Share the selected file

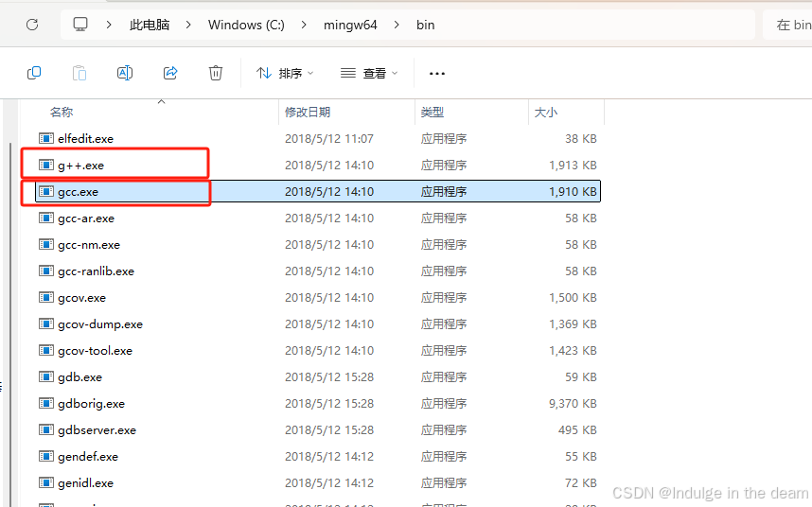pos(170,73)
